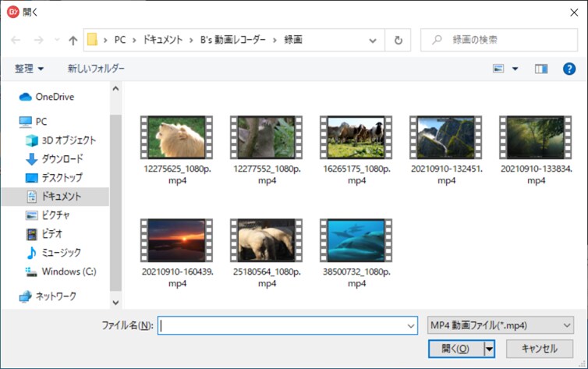Refresh the folder with the reload icon

tap(398, 40)
